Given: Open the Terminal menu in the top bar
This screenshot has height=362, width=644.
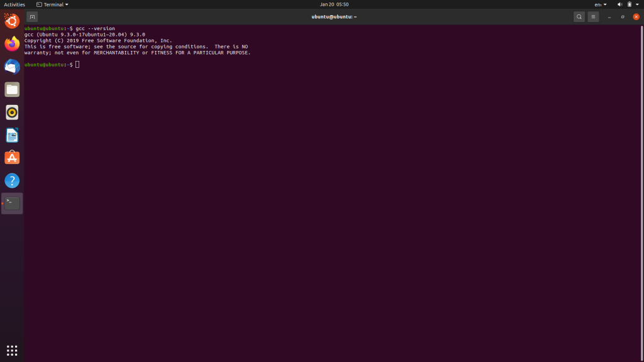Looking at the screenshot, I should pos(52,4).
